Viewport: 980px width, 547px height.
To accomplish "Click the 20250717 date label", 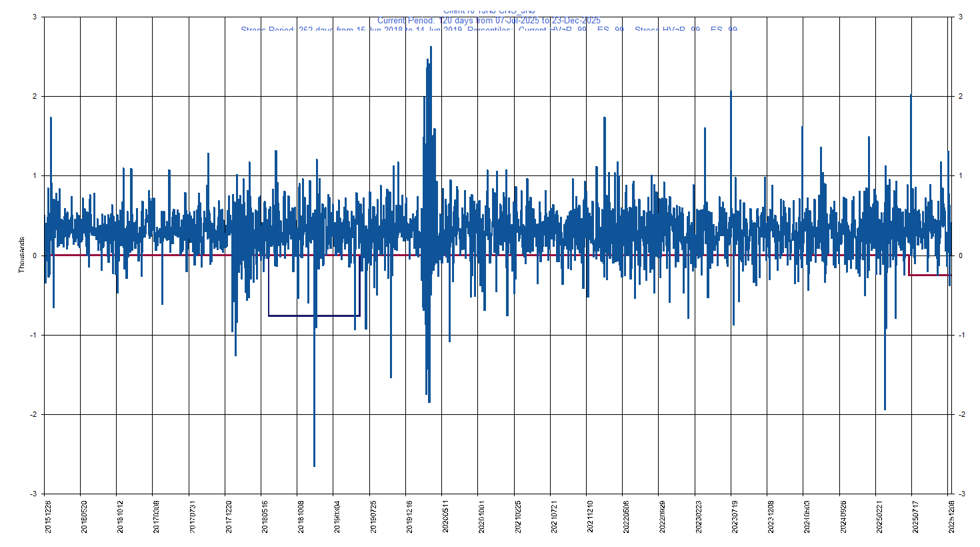I will (915, 516).
